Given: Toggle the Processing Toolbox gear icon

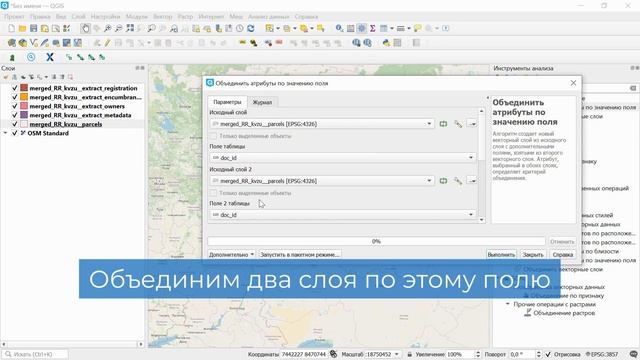Looking at the screenshot, I should point(361,29).
